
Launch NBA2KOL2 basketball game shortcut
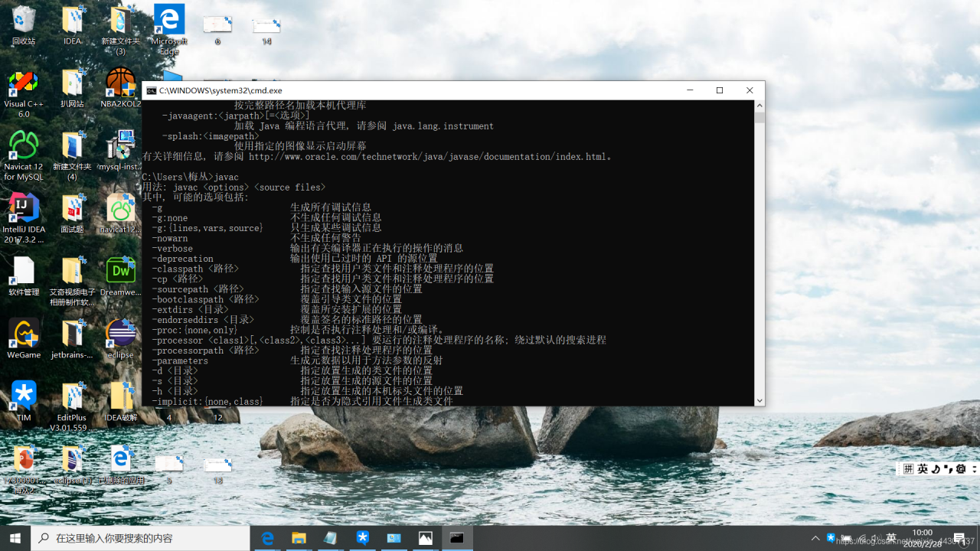[120, 88]
